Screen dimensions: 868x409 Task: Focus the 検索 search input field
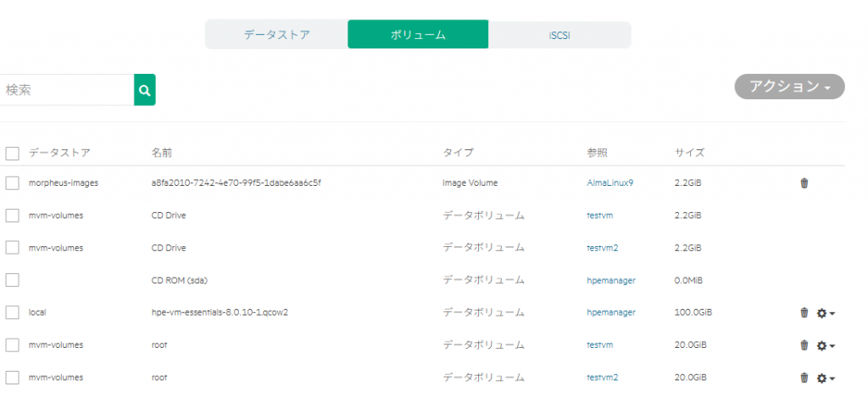[66, 90]
